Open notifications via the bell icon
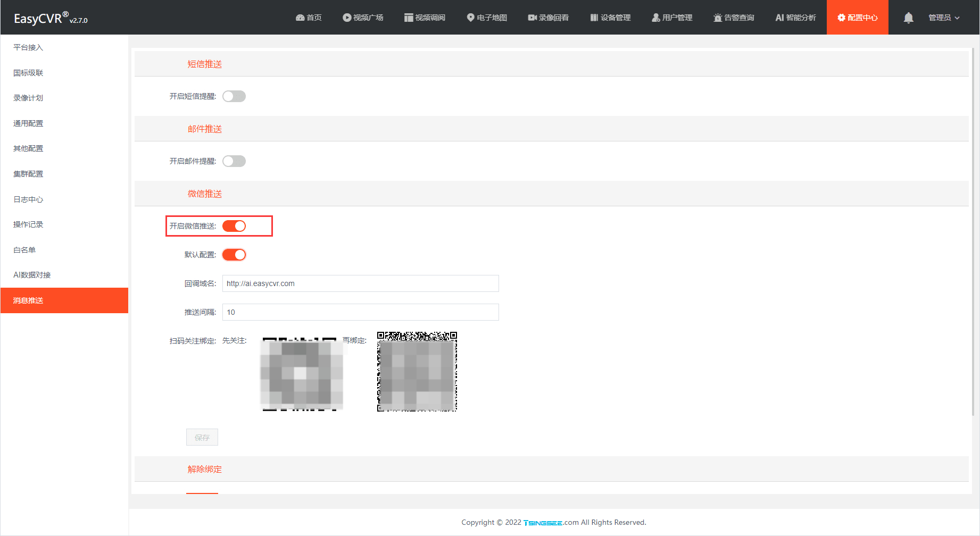This screenshot has width=980, height=536. [x=909, y=18]
